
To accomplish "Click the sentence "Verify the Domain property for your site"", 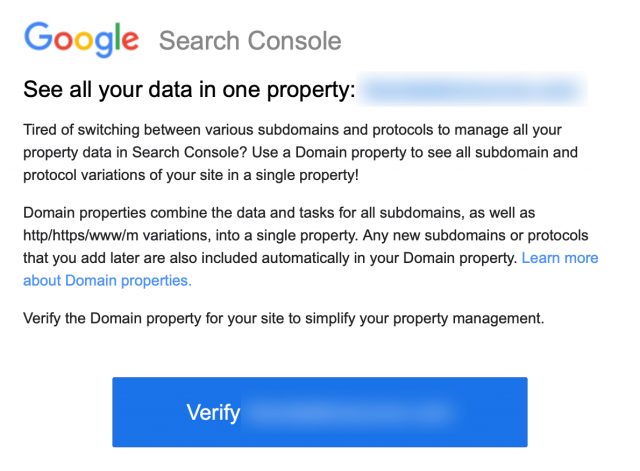I will tap(283, 319).
